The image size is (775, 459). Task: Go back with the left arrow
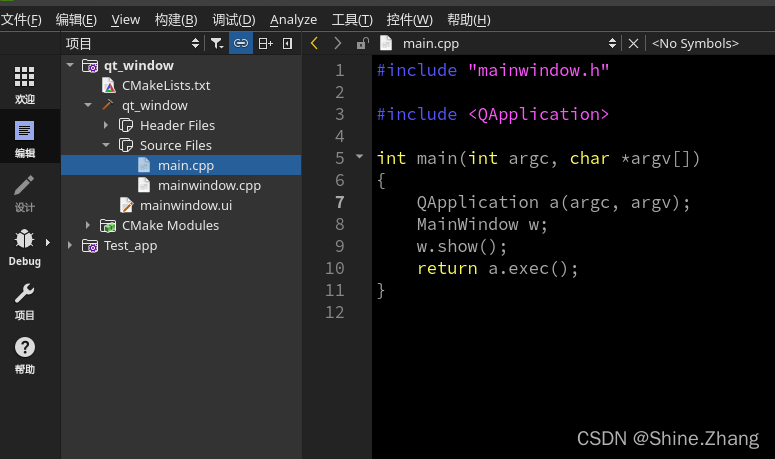click(314, 43)
